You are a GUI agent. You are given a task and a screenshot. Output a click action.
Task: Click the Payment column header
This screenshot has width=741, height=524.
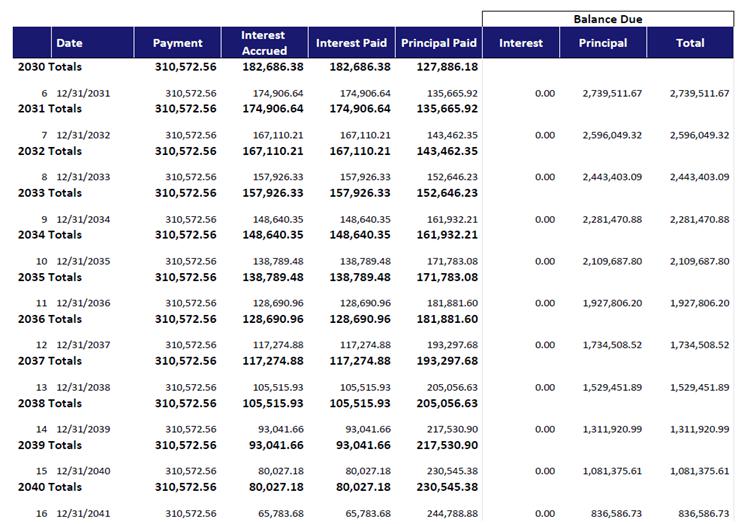[177, 43]
